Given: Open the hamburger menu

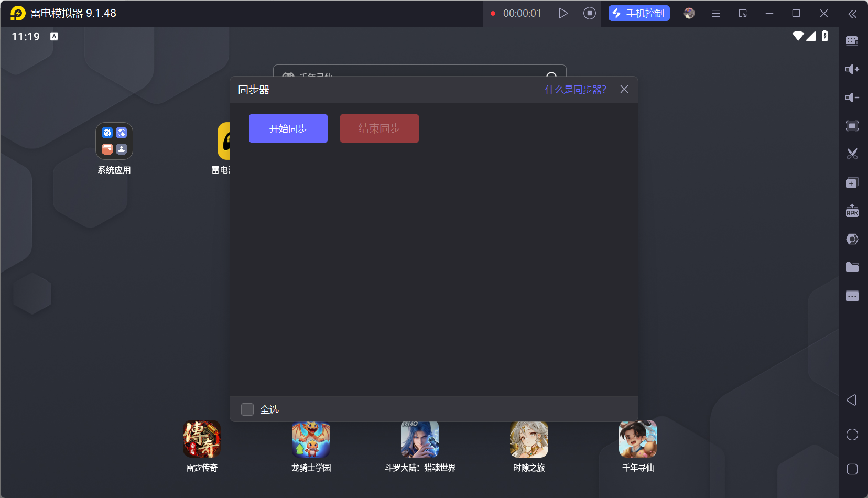Looking at the screenshot, I should [x=716, y=13].
